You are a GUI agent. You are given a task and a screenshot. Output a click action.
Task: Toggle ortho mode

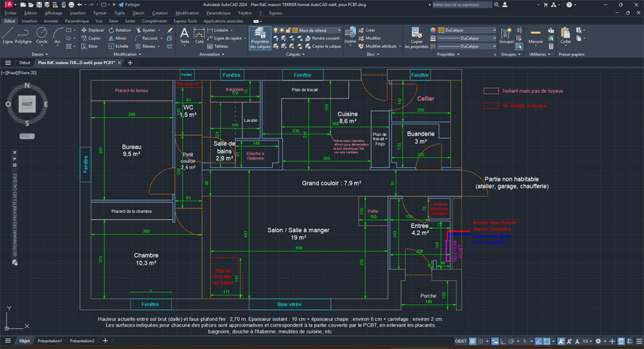(x=503, y=341)
